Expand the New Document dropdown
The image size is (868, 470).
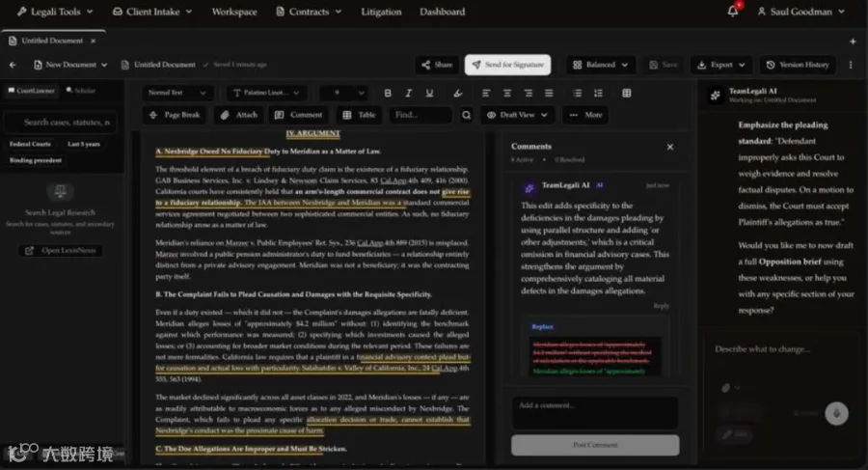(x=70, y=65)
